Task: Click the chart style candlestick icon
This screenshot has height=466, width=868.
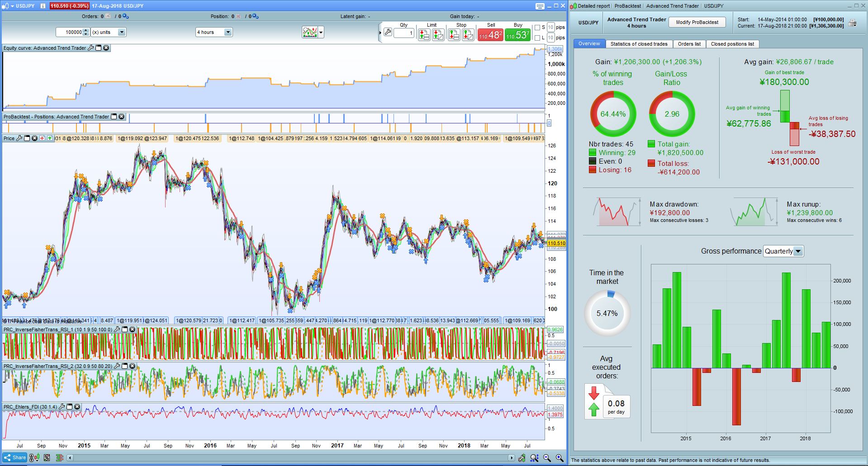Action: [310, 32]
